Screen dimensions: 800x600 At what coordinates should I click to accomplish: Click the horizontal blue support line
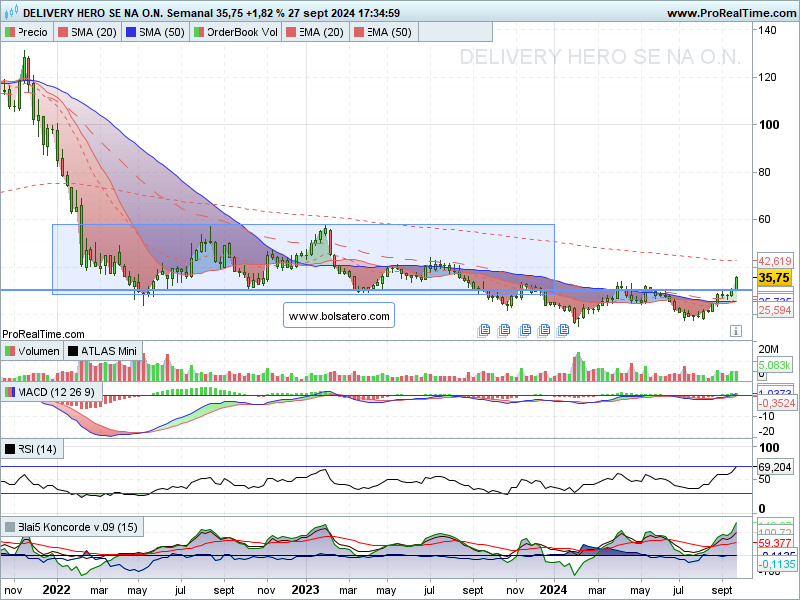coord(376,290)
